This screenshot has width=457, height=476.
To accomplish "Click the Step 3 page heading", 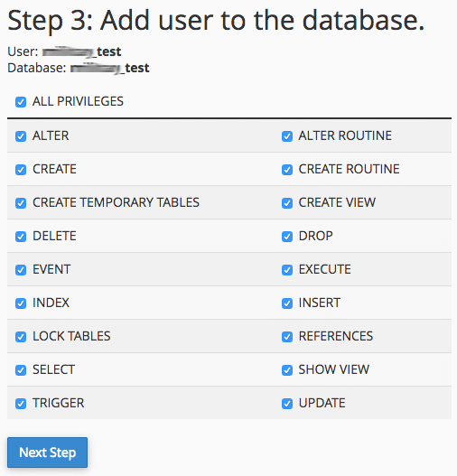I will (216, 21).
